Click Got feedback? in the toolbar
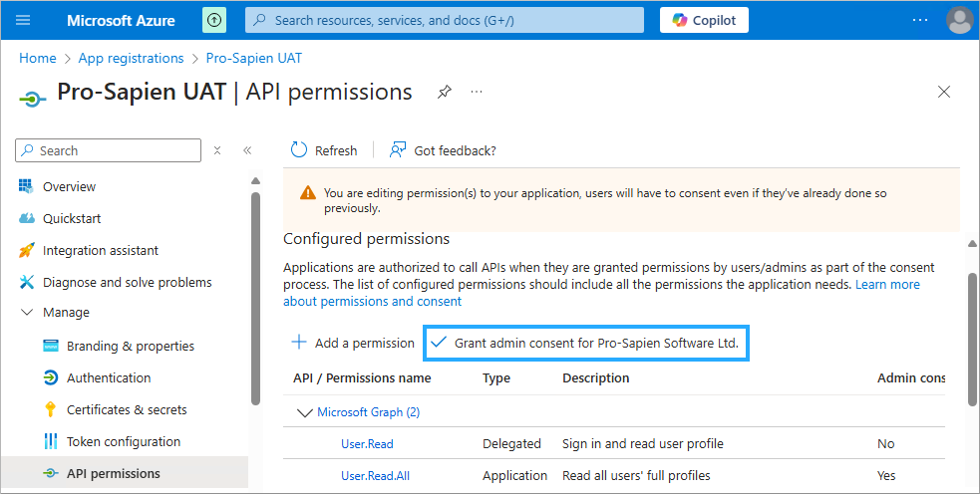This screenshot has height=494, width=980. pos(443,150)
